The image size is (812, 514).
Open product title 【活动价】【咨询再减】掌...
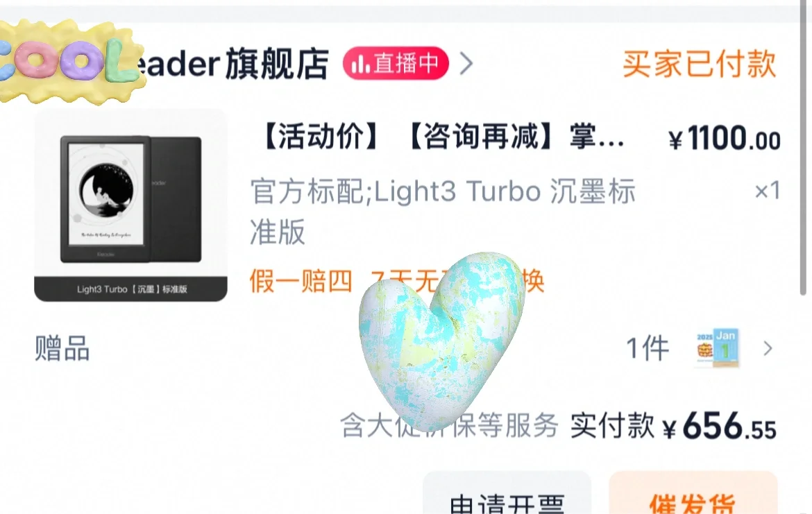click(x=441, y=137)
